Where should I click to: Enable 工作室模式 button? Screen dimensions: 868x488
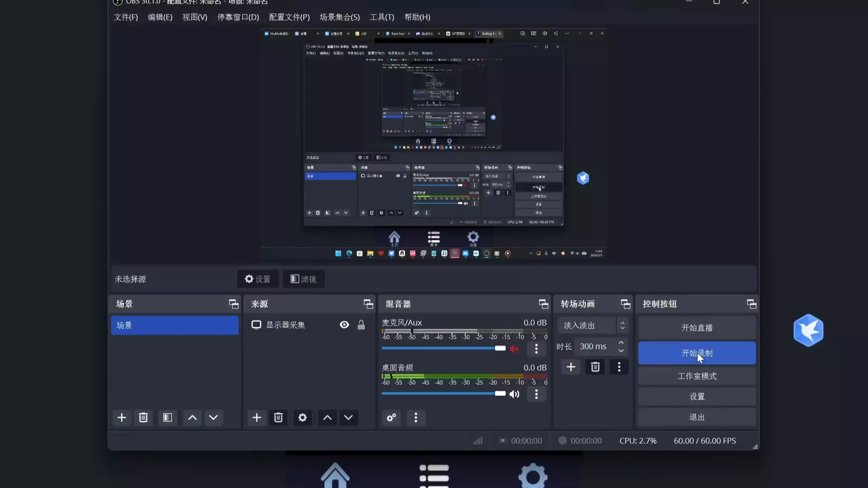click(x=697, y=376)
